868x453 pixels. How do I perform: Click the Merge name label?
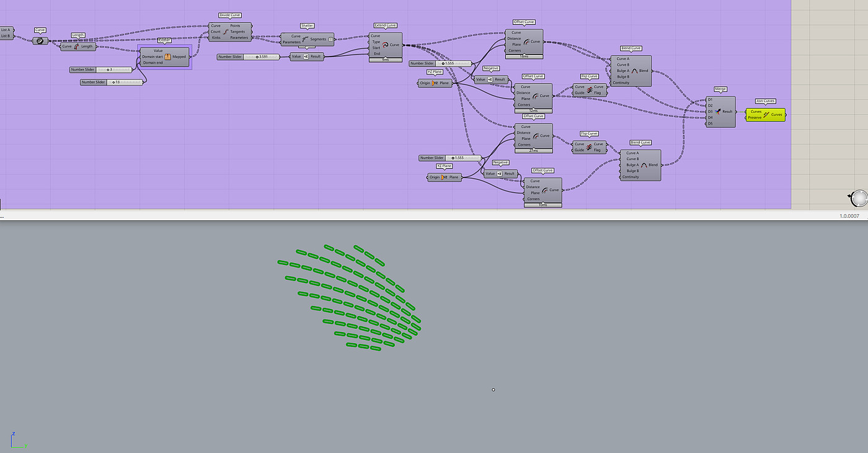coord(720,89)
